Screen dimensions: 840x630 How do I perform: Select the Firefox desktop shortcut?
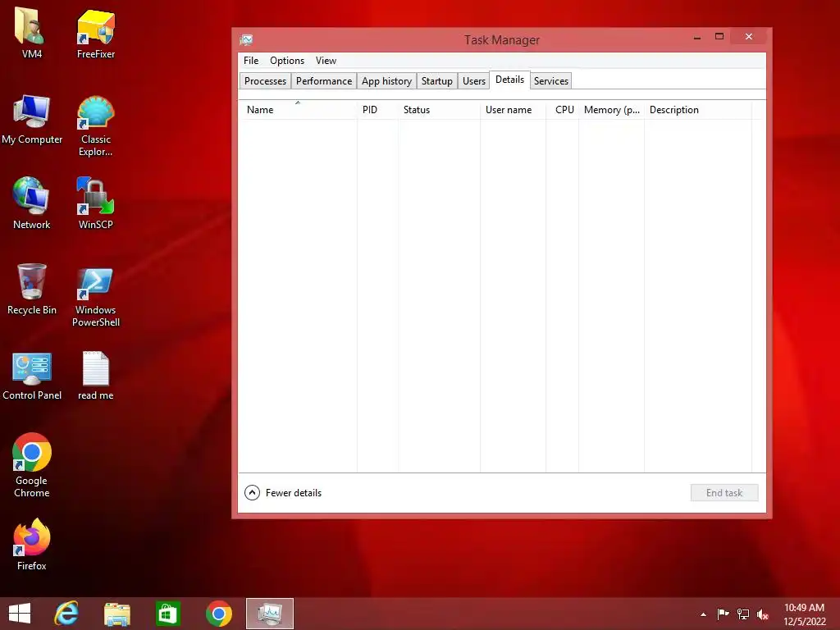pos(32,545)
